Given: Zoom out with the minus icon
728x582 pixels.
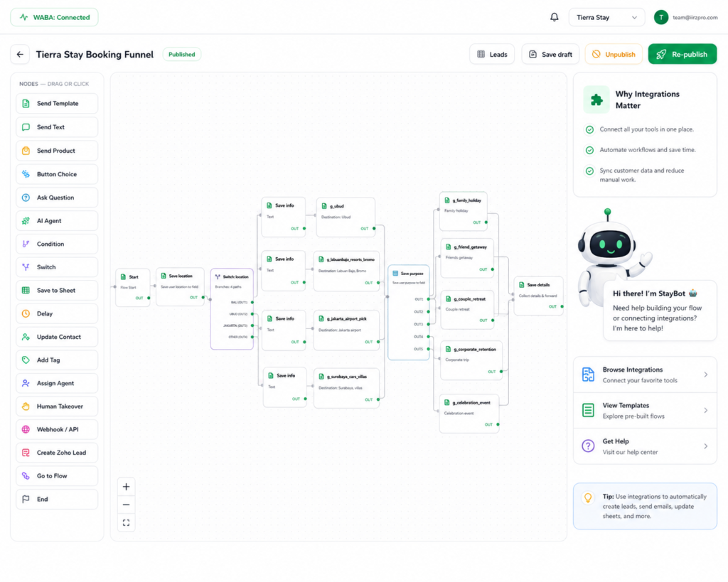Looking at the screenshot, I should 127,505.
